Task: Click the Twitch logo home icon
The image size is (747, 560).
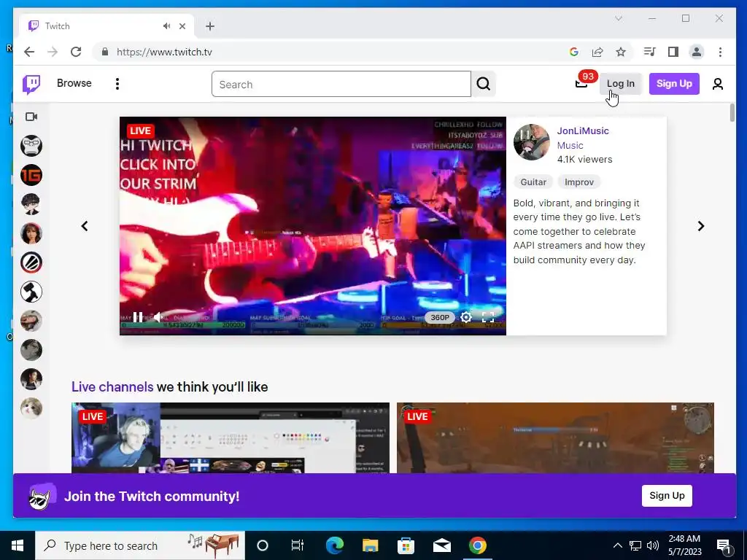Action: point(31,85)
